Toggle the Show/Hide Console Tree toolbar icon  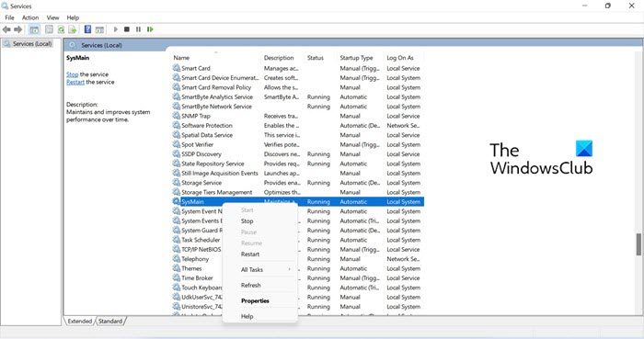(35, 29)
